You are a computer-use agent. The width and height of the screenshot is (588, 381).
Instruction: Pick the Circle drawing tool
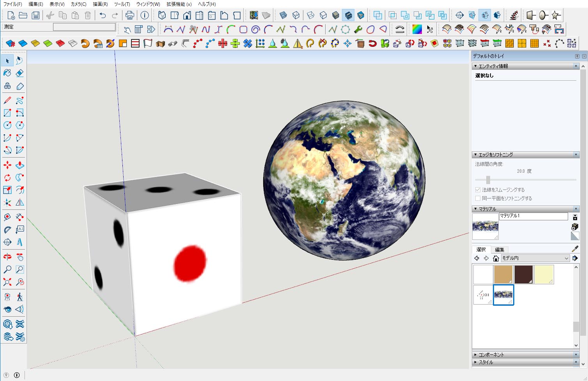(x=7, y=125)
